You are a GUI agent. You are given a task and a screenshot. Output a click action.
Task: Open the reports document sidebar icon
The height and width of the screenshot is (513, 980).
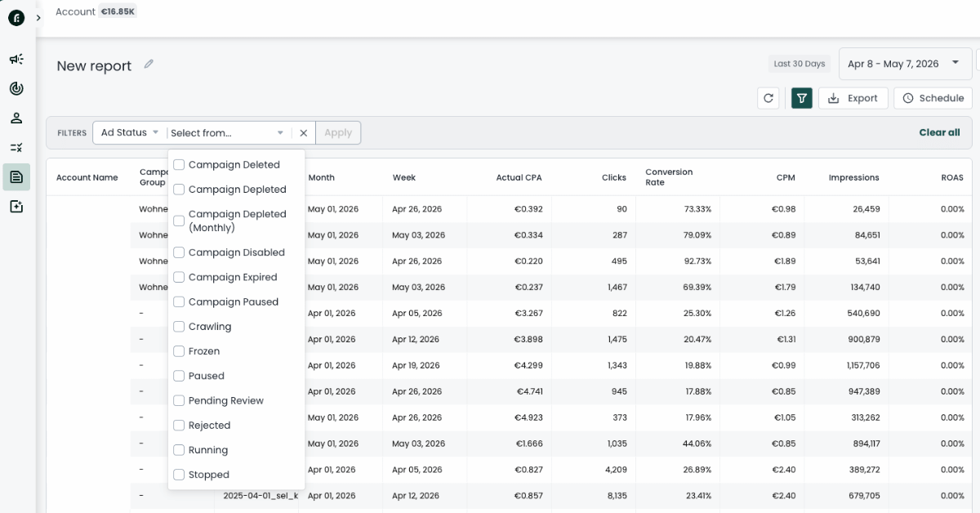pyautogui.click(x=16, y=176)
